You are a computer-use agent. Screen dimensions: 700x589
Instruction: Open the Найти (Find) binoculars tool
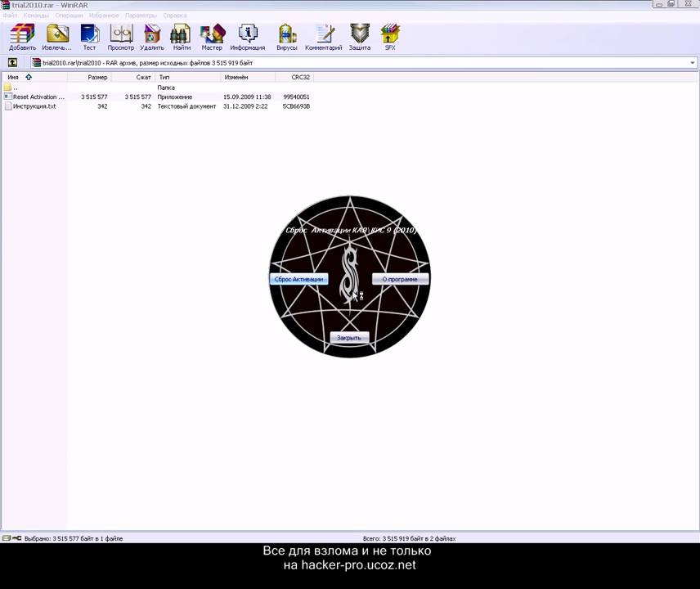click(x=182, y=37)
